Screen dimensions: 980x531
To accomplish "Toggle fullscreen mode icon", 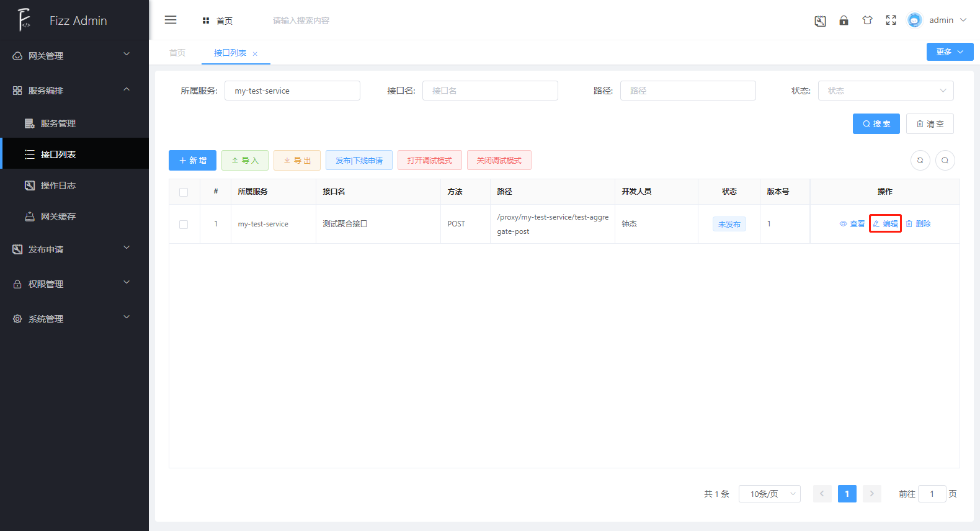I will [891, 20].
